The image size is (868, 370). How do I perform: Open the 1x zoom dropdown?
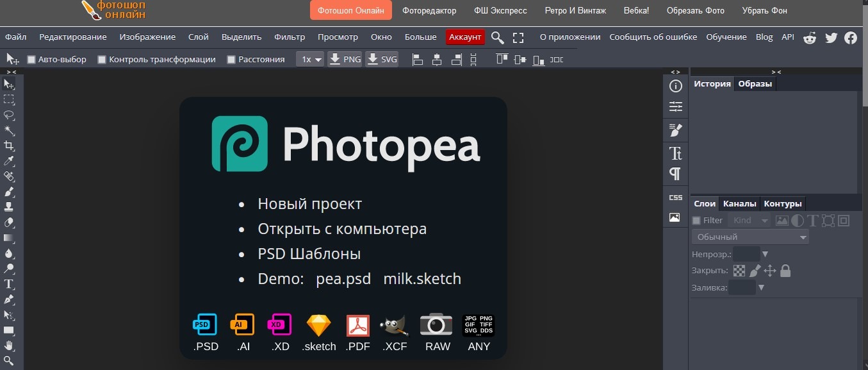310,60
